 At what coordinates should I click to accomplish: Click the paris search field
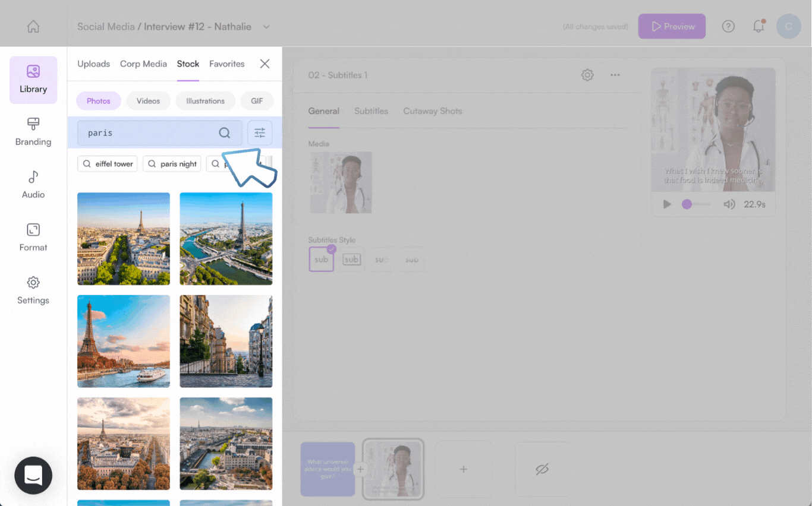pyautogui.click(x=160, y=133)
